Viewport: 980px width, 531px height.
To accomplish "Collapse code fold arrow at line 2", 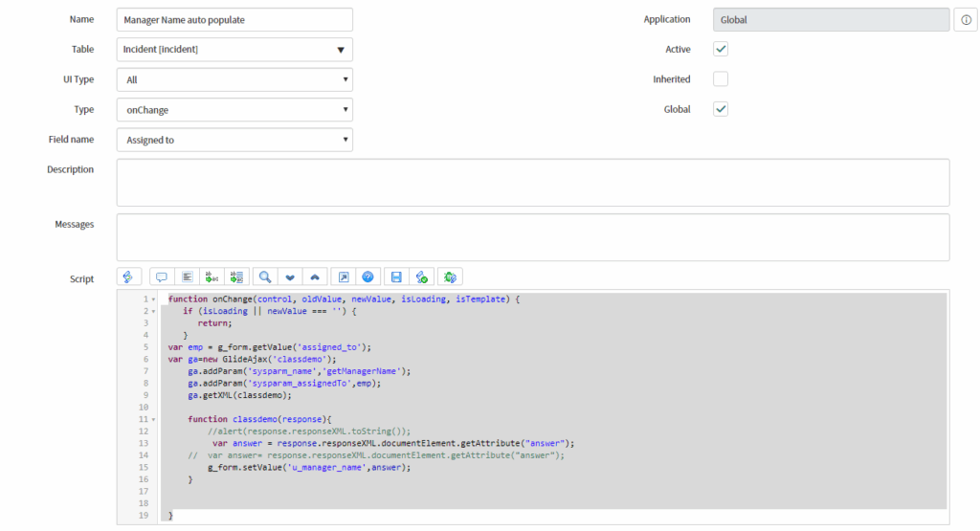I will pyautogui.click(x=154, y=311).
